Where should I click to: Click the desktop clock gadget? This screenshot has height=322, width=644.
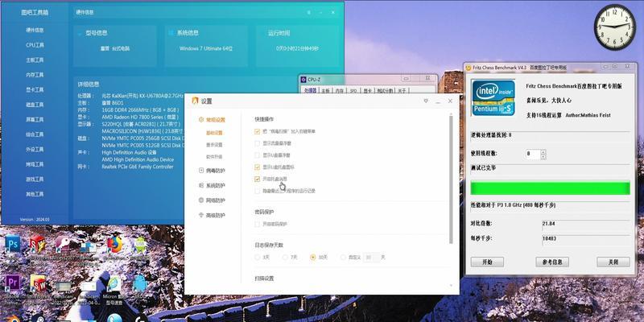(615, 27)
